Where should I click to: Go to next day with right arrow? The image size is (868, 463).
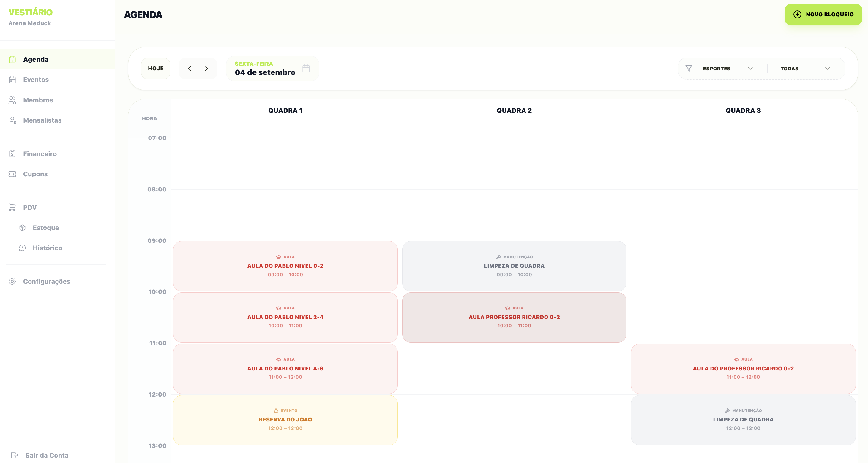coord(206,68)
